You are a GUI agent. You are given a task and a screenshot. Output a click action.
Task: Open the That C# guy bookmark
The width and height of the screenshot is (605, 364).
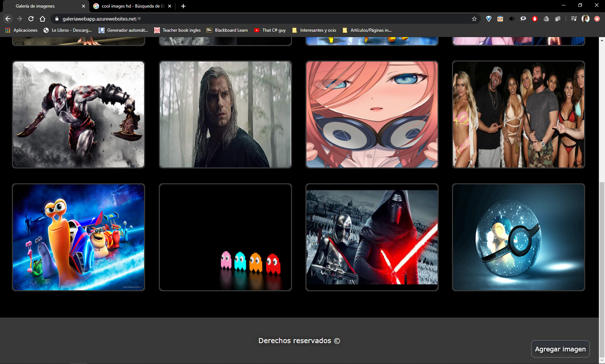click(x=270, y=30)
